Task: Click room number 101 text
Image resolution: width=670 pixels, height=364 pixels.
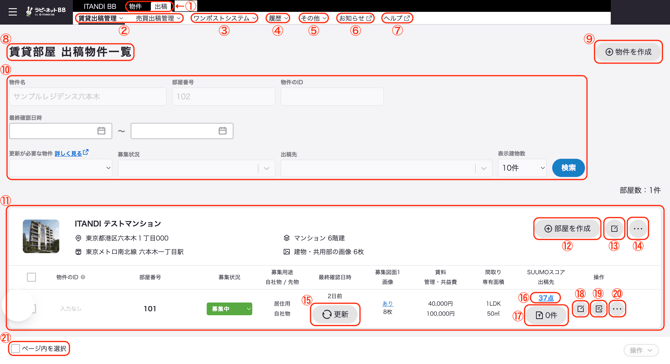Action: (150, 308)
